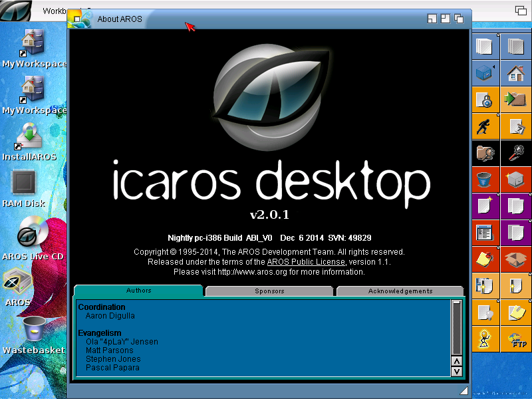The width and height of the screenshot is (532, 399).
Task: Switch to the Sponsors tab
Action: click(x=269, y=291)
